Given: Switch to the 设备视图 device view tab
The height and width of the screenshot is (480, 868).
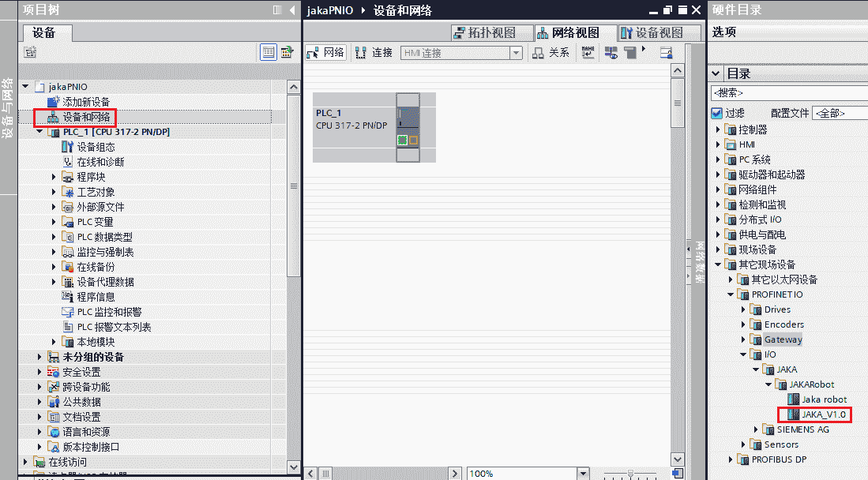Looking at the screenshot, I should pyautogui.click(x=652, y=32).
